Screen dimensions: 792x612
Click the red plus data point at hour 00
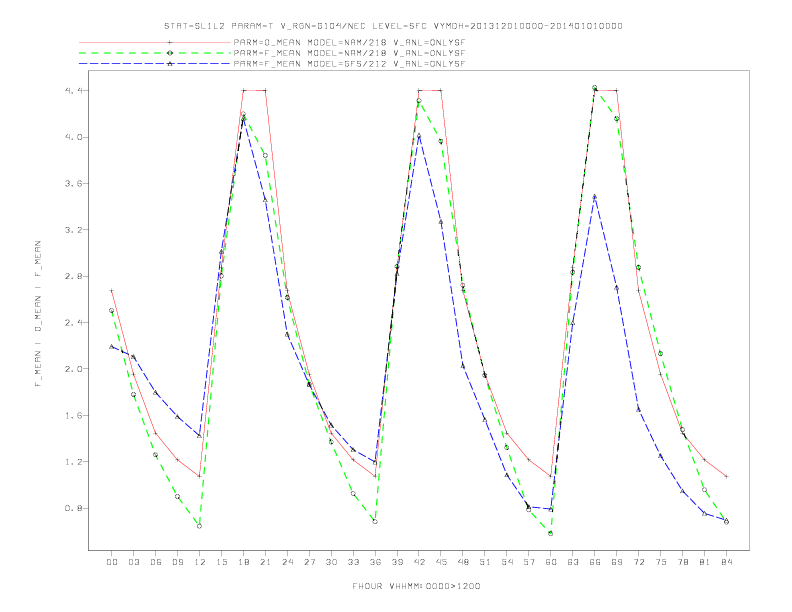tap(112, 291)
